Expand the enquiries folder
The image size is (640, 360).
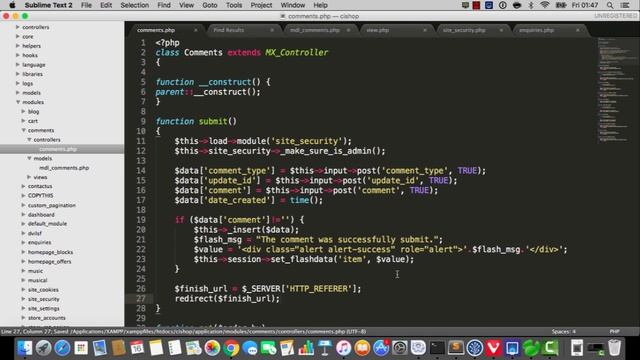click(24, 242)
